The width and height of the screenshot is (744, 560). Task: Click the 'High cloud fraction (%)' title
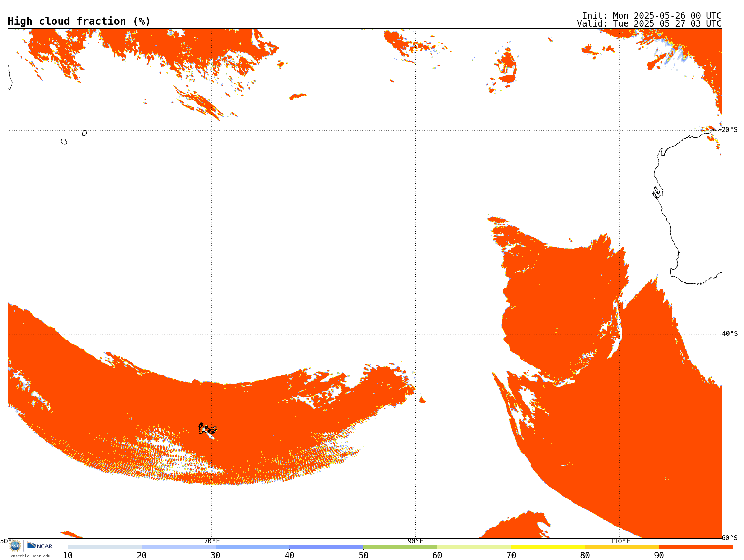pos(79,21)
